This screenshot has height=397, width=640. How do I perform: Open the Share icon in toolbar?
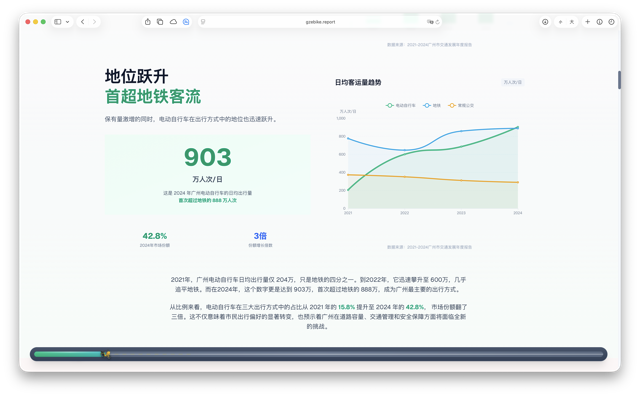(148, 22)
